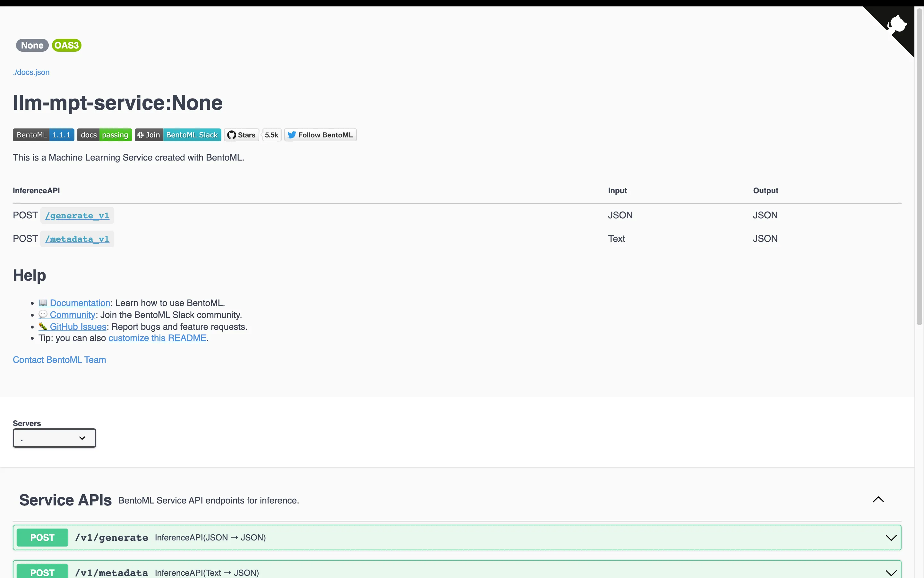Click the Input column header
The width and height of the screenshot is (924, 578).
click(617, 191)
